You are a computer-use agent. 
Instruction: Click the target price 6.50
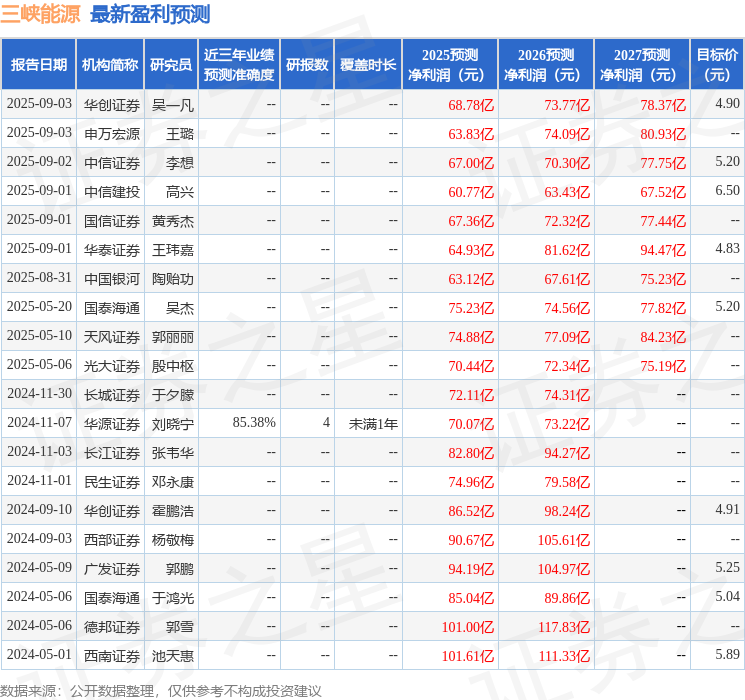(x=727, y=191)
